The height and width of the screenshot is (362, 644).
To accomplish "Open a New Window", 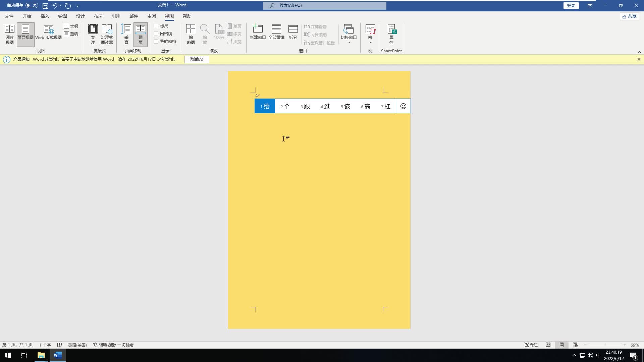I will (x=257, y=33).
